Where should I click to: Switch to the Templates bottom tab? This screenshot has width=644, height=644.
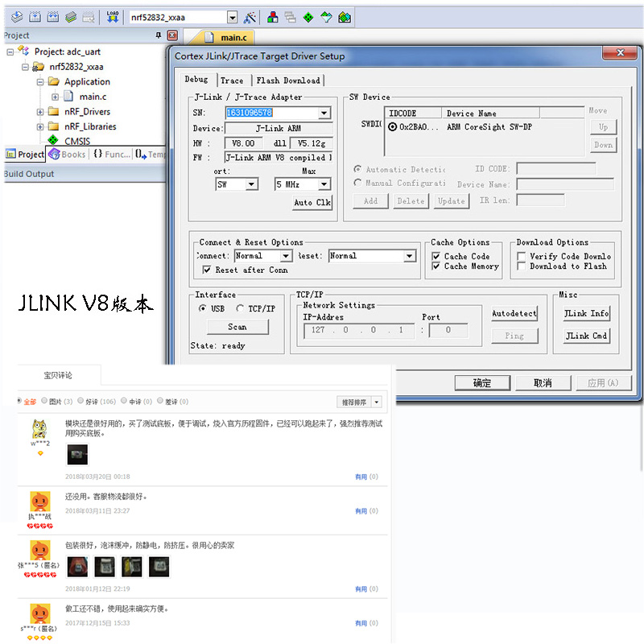(150, 154)
